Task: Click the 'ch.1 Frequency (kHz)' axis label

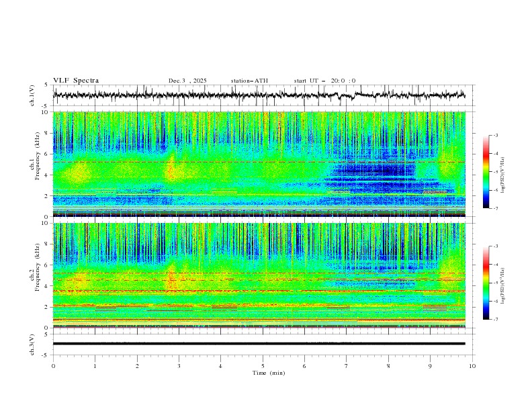Action: [35, 156]
